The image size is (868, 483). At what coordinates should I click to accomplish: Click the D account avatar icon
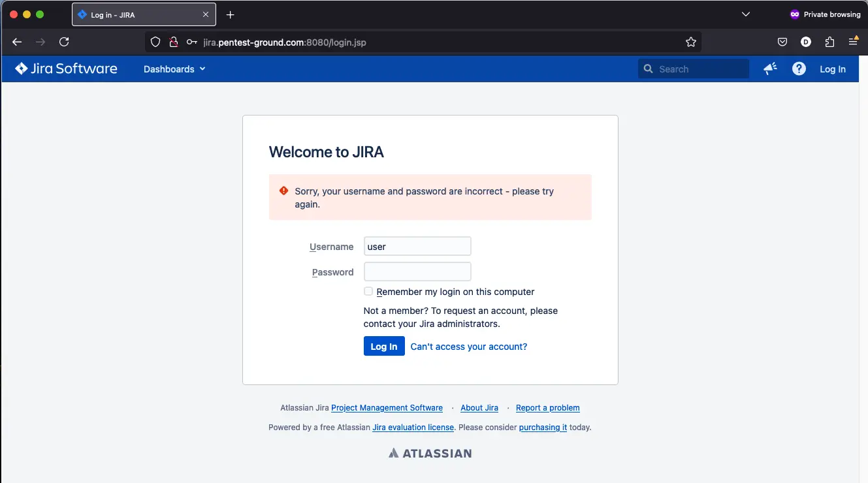[806, 42]
